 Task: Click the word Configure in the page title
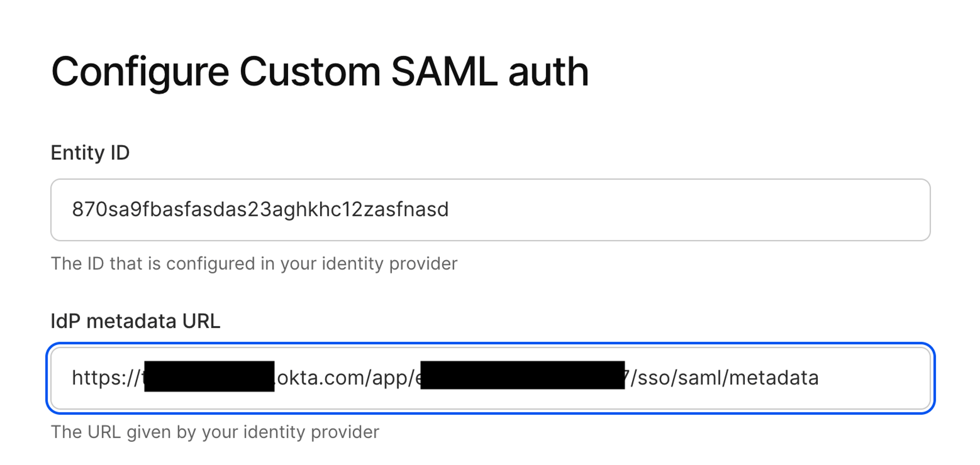pos(140,73)
